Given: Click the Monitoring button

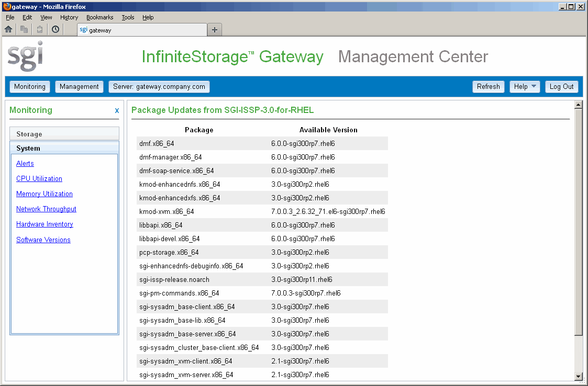Looking at the screenshot, I should coord(30,87).
